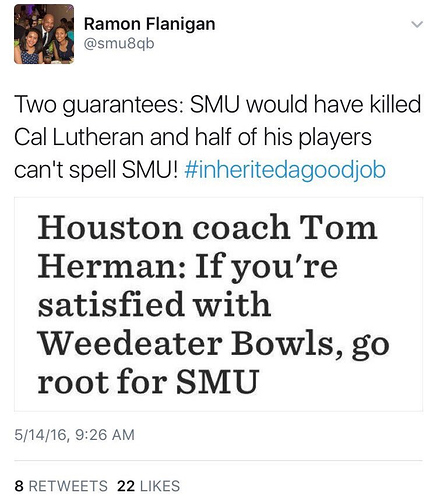Click 'root for SMU' in the headline image

pos(148,381)
